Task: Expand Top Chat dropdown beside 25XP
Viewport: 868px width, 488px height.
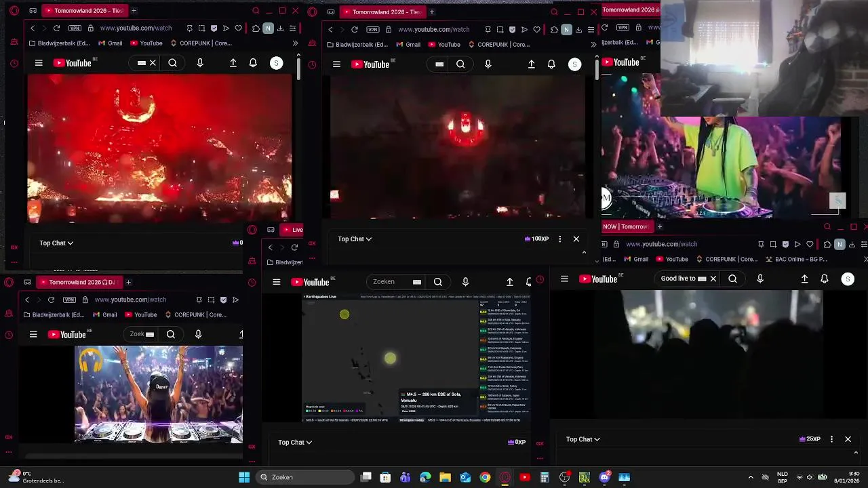Action: point(583,439)
